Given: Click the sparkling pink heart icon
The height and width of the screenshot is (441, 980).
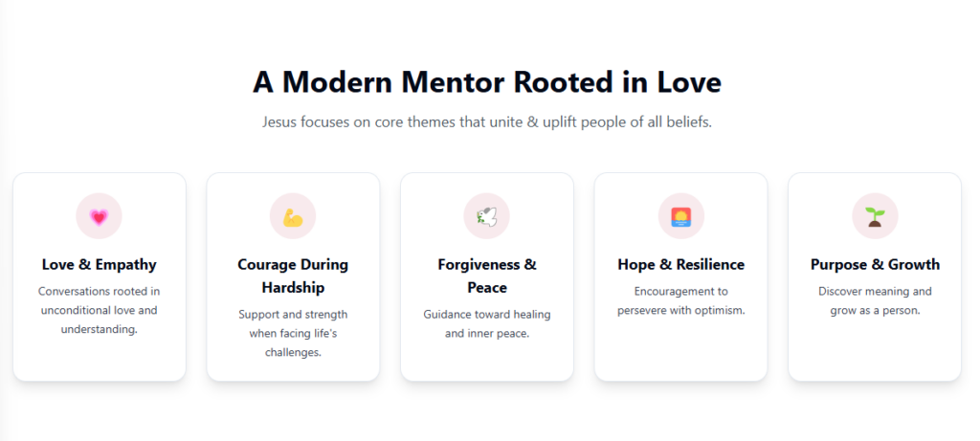Looking at the screenshot, I should pos(99,216).
